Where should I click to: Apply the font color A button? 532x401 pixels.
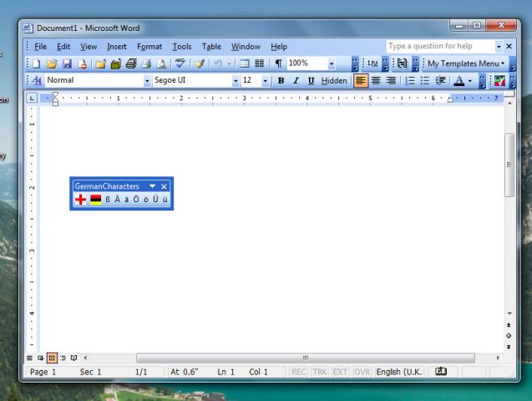[x=459, y=81]
